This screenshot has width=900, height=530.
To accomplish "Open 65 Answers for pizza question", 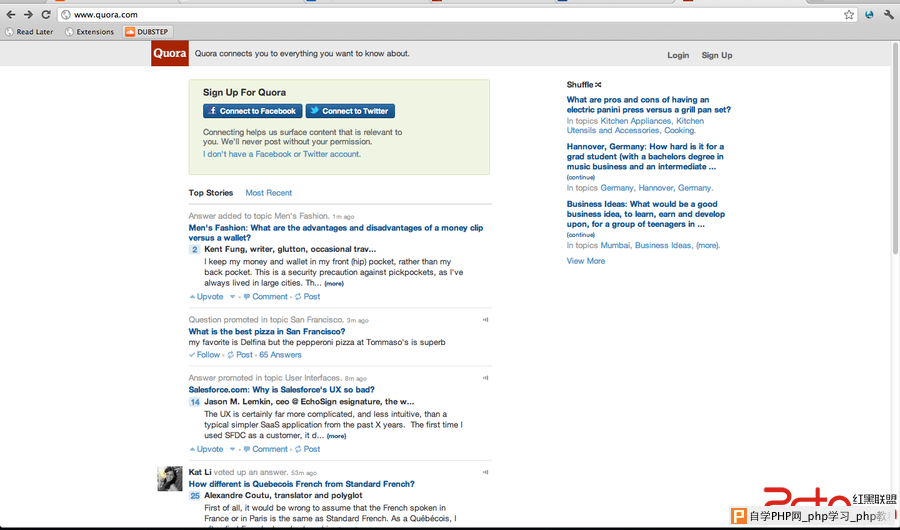I will click(x=280, y=355).
